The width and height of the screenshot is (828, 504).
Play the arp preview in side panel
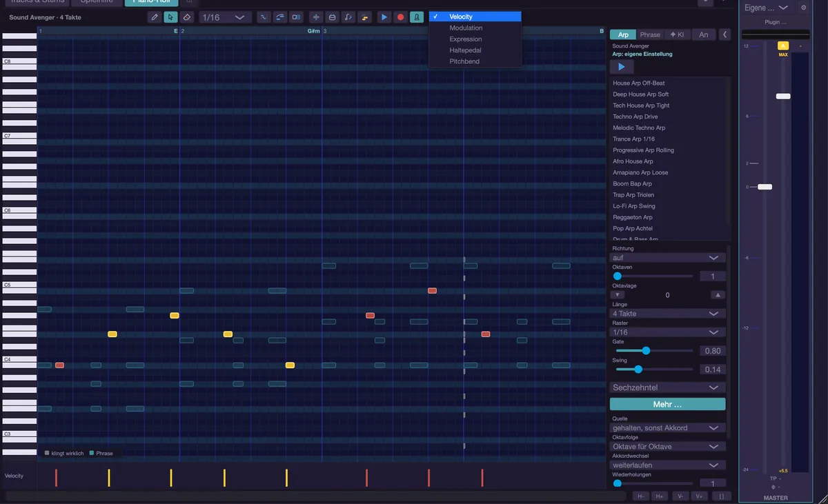click(x=622, y=67)
